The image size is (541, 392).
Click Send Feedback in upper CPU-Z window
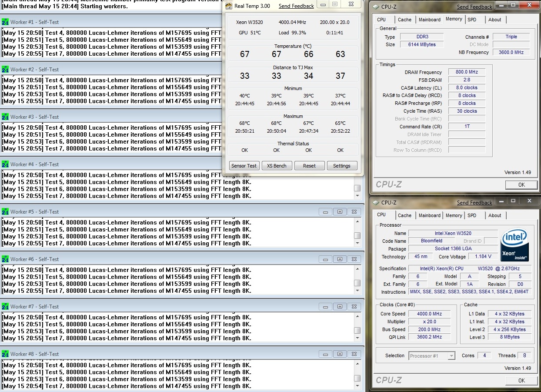474,7
